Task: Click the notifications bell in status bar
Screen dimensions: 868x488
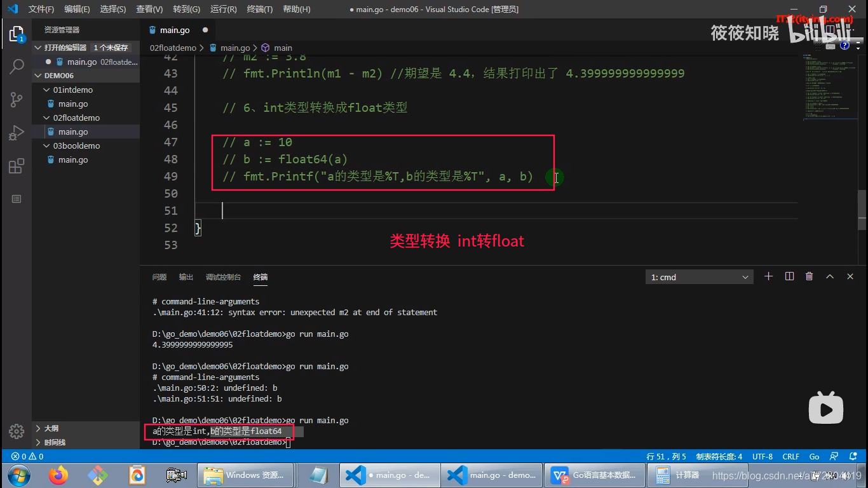Action: tap(852, 456)
